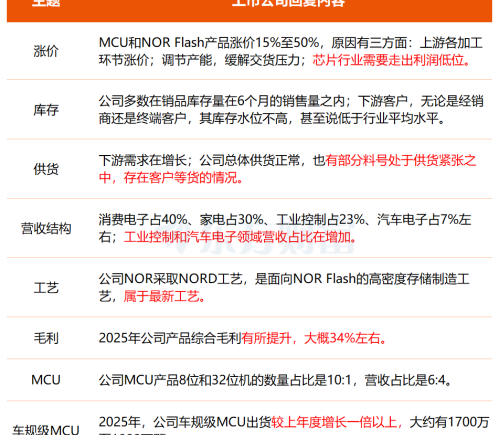
Task: Click text 公司MCU产品8位和32位机的数量占比是10:1
Action: (x=225, y=380)
